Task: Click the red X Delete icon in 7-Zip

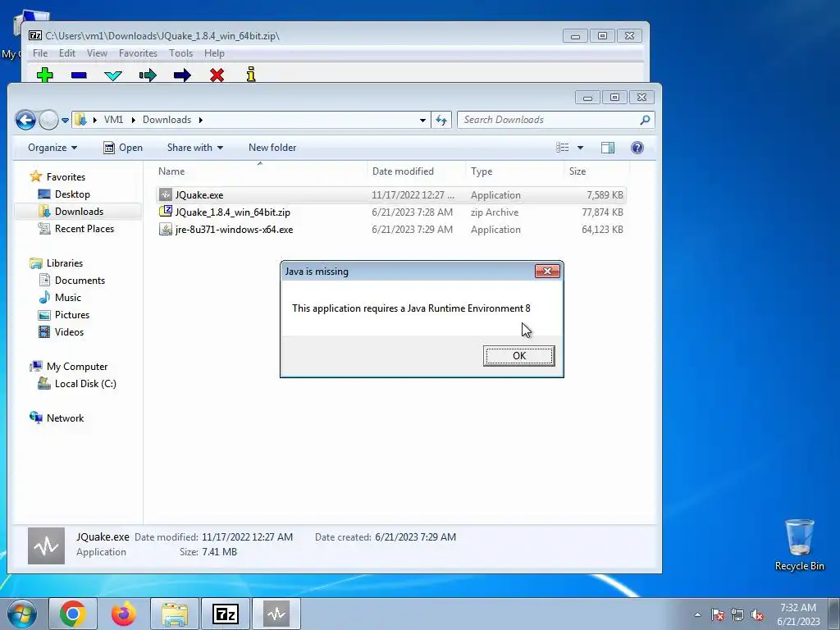Action: click(x=217, y=75)
